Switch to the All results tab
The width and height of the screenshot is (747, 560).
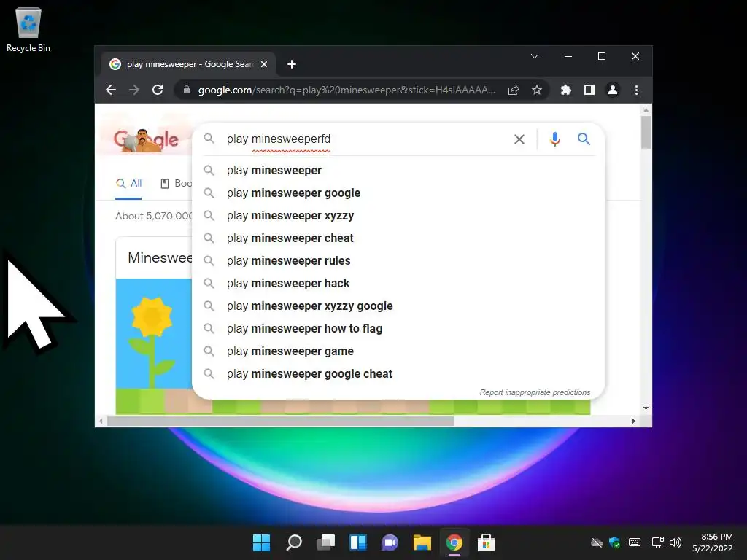pyautogui.click(x=128, y=183)
